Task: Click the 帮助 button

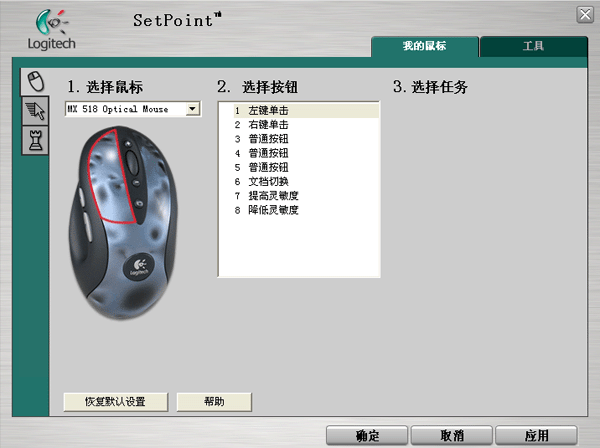Action: pyautogui.click(x=214, y=402)
